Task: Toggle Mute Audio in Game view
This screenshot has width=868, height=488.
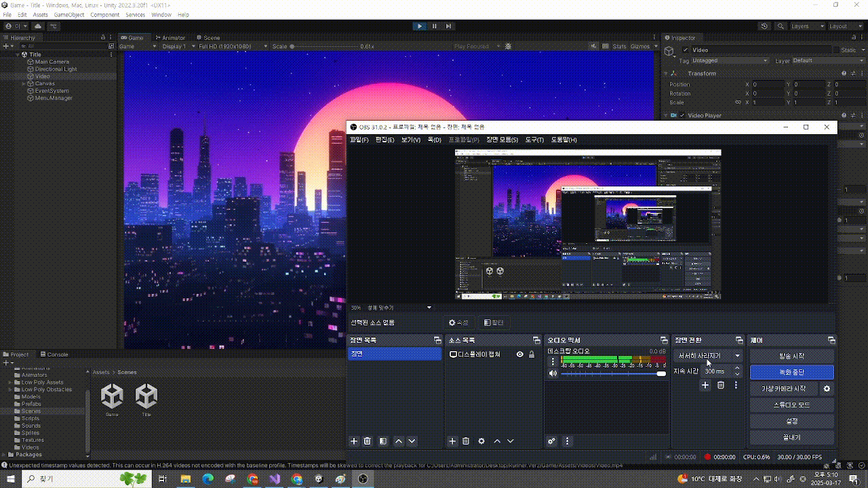Action: (595, 46)
